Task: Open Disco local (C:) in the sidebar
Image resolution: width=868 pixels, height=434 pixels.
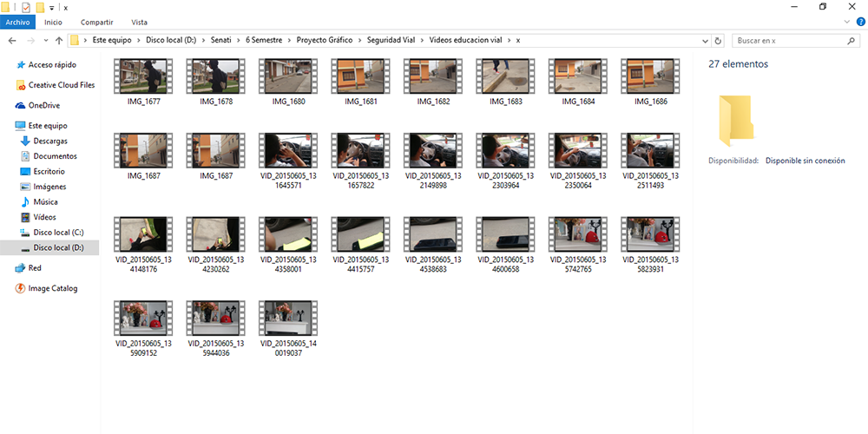Action: [x=52, y=233]
